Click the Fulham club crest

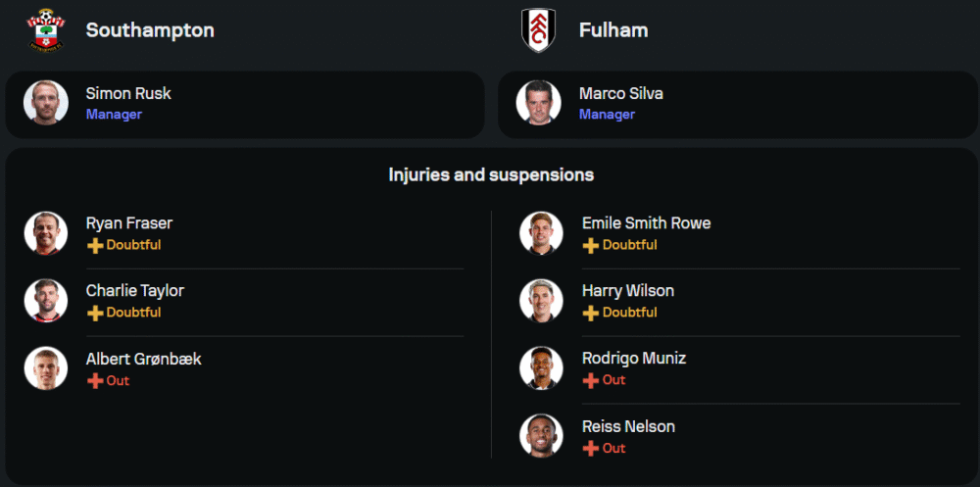pos(538,29)
